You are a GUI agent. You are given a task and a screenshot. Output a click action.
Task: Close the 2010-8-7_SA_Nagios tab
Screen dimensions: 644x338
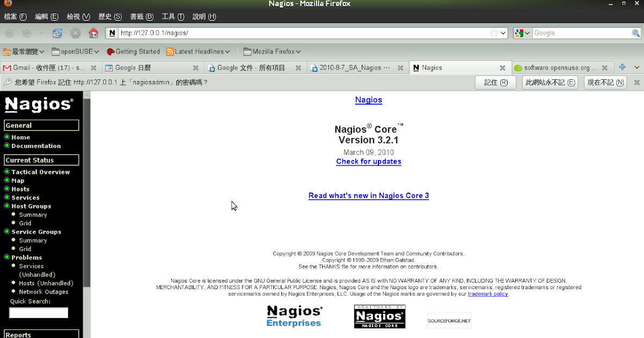[400, 68]
